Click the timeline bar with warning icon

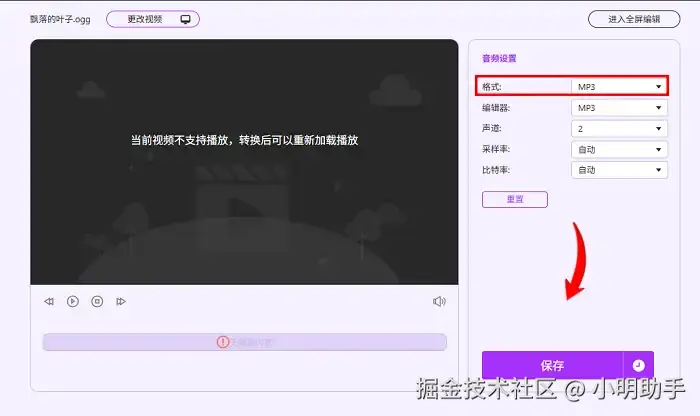point(245,342)
